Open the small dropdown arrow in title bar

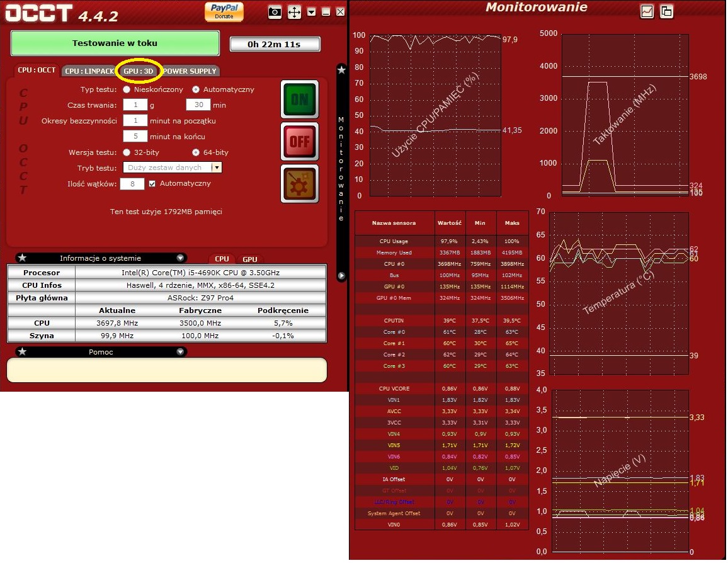pos(312,12)
